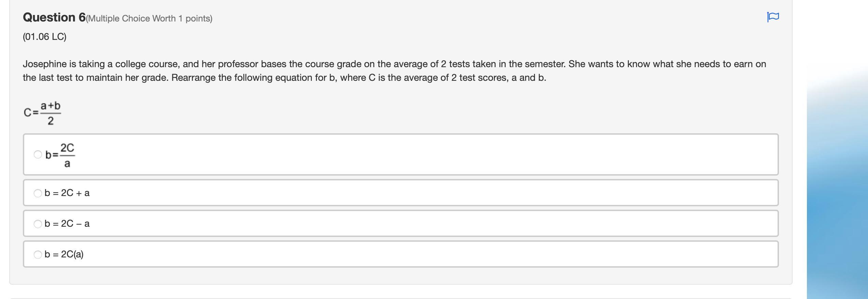This screenshot has height=299, width=868.
Task: Click the denominator 2 in the equation
Action: [x=50, y=120]
